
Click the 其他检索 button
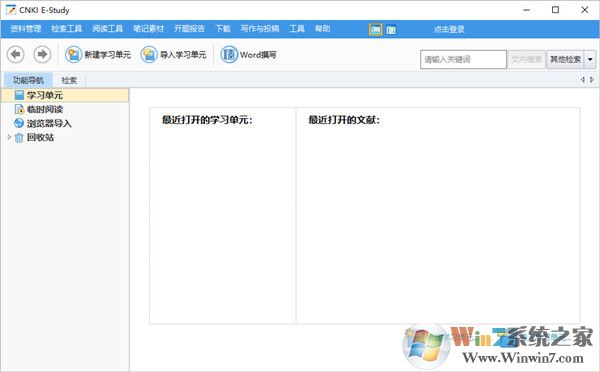[565, 59]
